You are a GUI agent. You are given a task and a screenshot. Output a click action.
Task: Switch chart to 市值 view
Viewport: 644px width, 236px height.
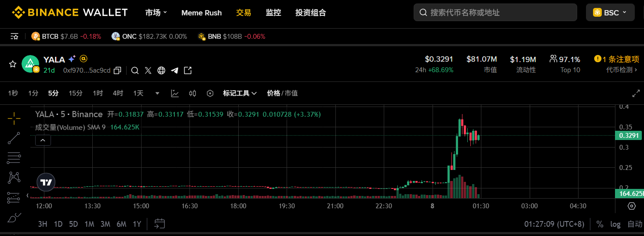pos(291,93)
